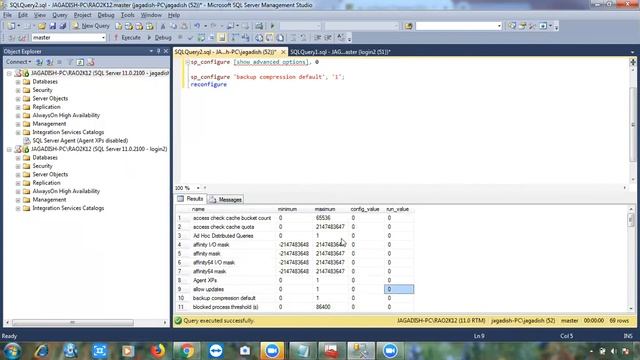
Task: Click the Find in Files toolbar icon
Action: (409, 26)
